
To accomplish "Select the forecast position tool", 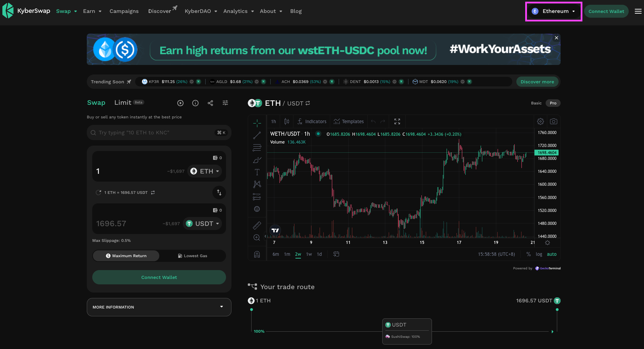I will tap(257, 197).
